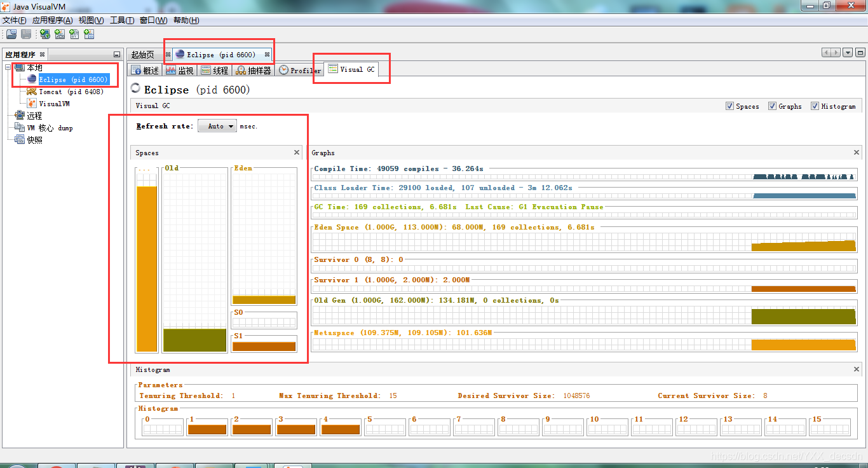The image size is (868, 468).
Task: Close the Histogram panel
Action: point(857,369)
